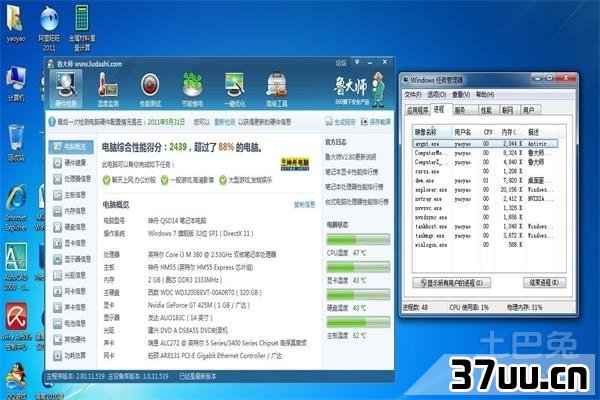Select taskmgr.exe process row
This screenshot has height=400, width=600.
pyautogui.click(x=485, y=235)
